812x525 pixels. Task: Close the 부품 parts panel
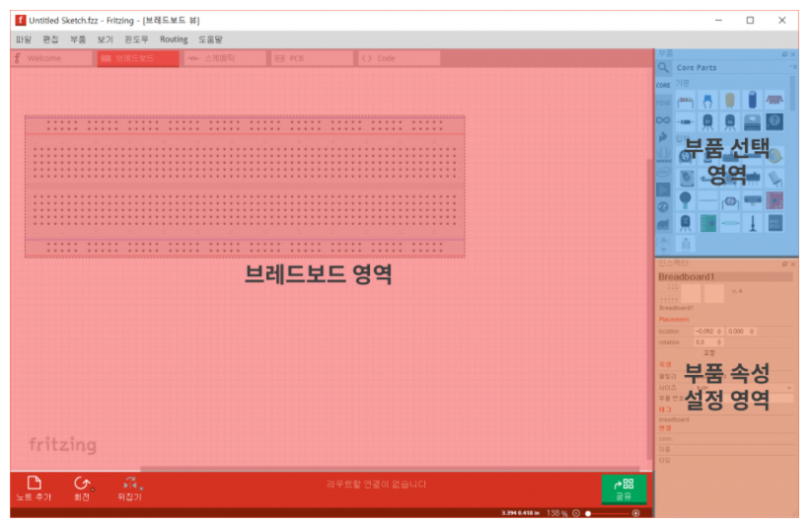pyautogui.click(x=793, y=54)
